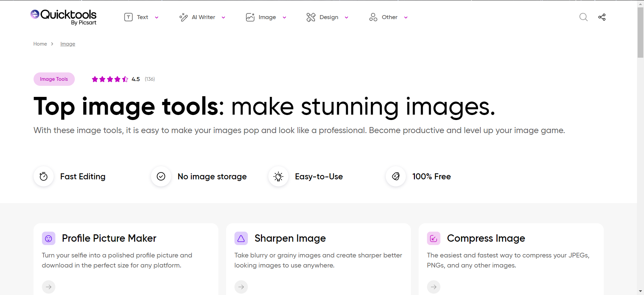
Task: Click the Fast Editing stopwatch icon
Action: click(44, 176)
